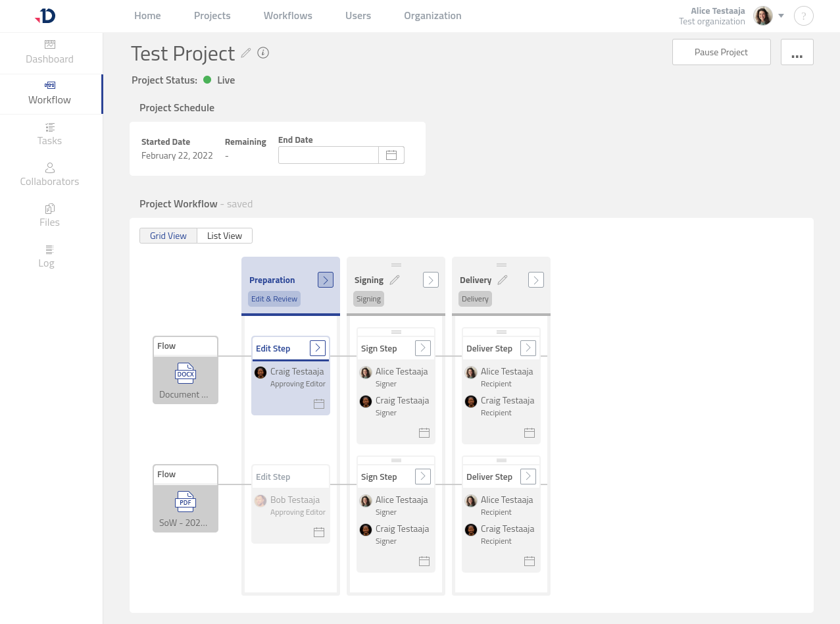Expand the Signing stage chevron
Screen dimensions: 840x624
point(431,280)
